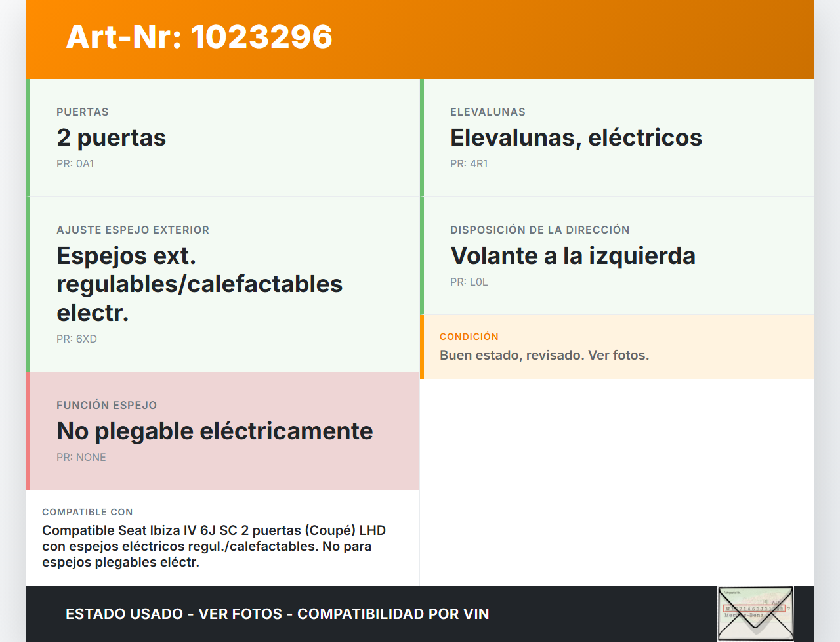Click the 'Espejos ext. regulables/calefactables electr.' text
840x642 pixels.
tap(199, 284)
